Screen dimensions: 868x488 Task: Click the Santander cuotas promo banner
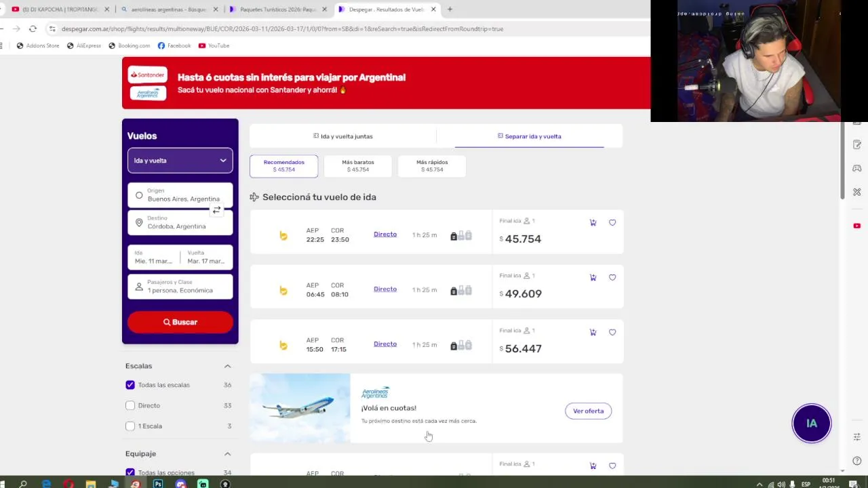[386, 83]
